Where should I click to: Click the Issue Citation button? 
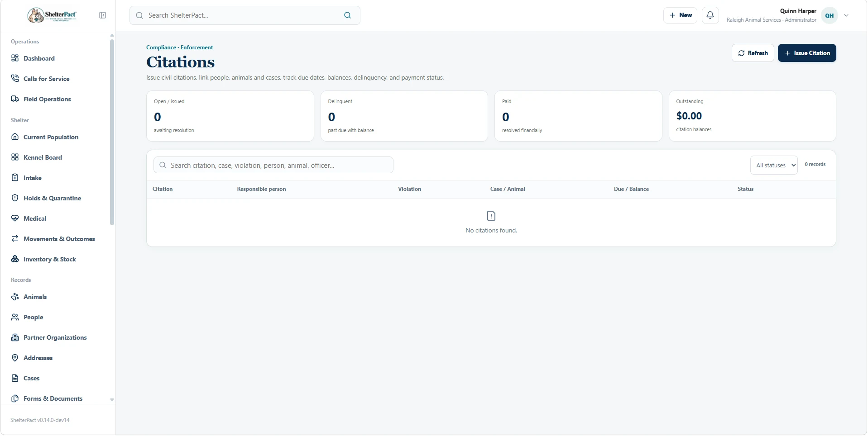[807, 53]
